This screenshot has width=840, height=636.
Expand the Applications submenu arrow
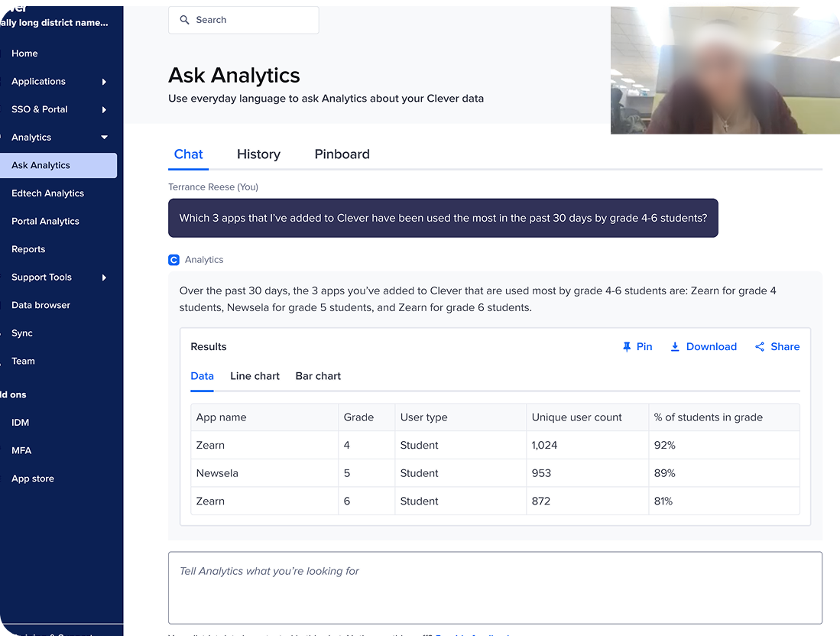(104, 82)
